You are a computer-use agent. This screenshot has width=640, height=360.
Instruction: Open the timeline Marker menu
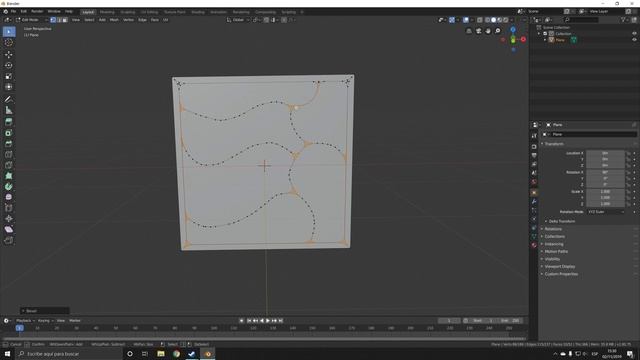point(75,320)
